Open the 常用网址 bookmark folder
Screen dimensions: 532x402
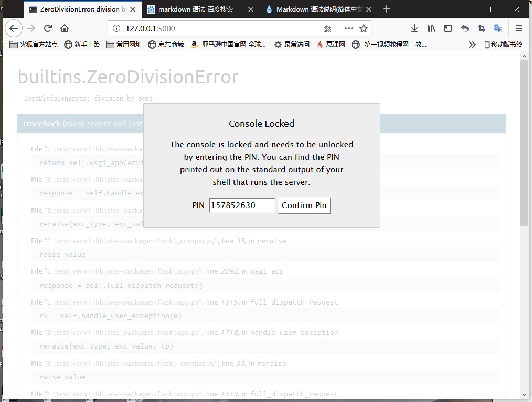[124, 45]
